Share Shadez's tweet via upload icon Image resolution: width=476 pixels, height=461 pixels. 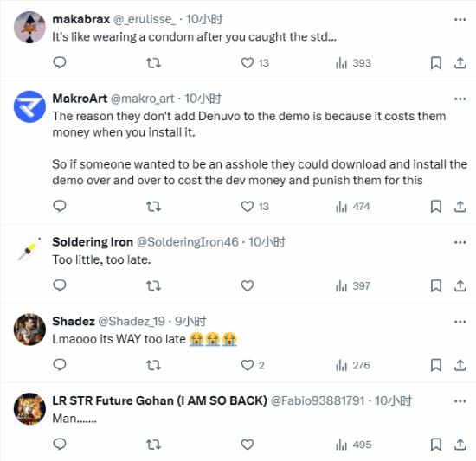pos(460,365)
